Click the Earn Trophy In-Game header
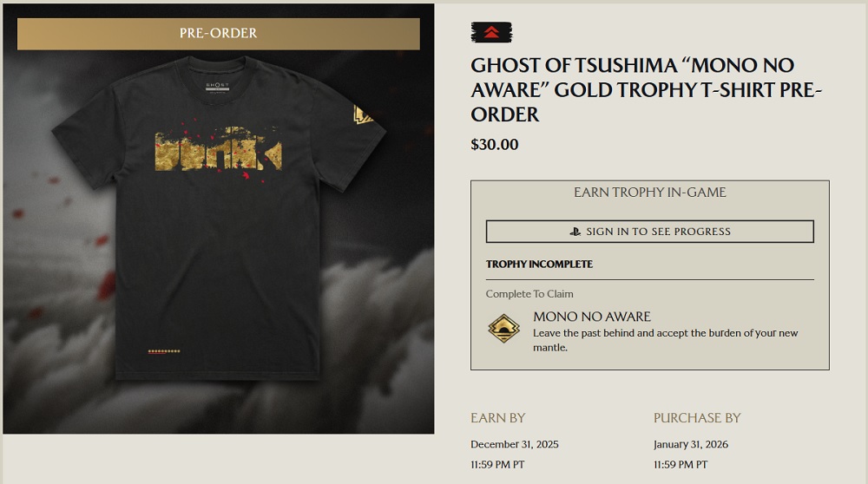 (649, 193)
